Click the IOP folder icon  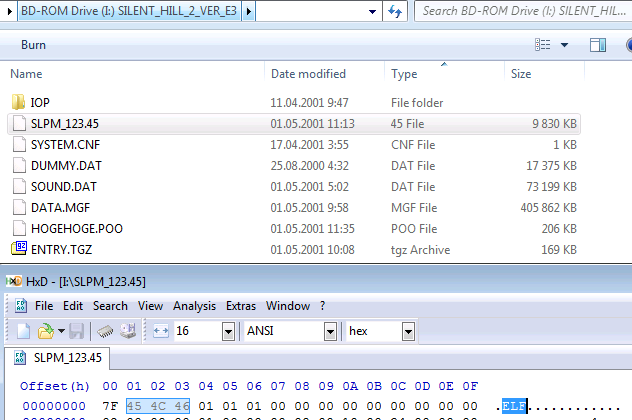[19, 102]
